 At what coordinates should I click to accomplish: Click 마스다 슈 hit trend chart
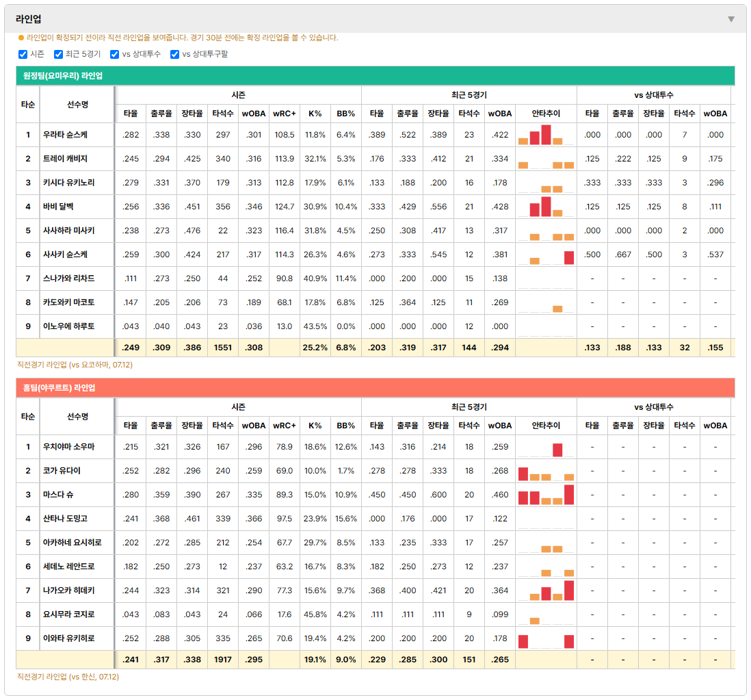(546, 495)
